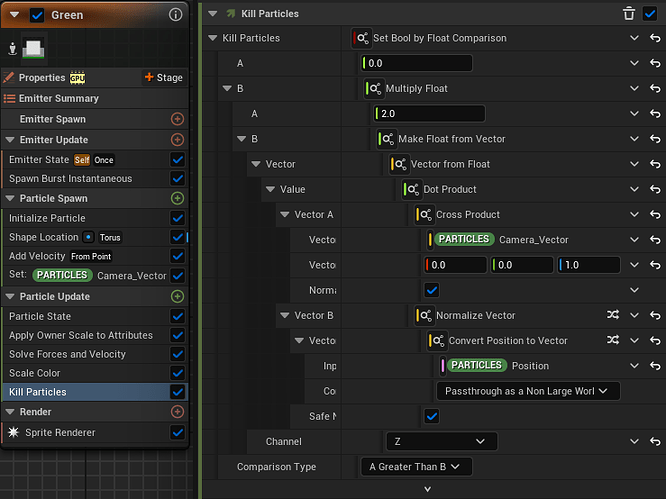The height and width of the screenshot is (499, 666).
Task: Disable the Emitter State module
Action: 178,160
